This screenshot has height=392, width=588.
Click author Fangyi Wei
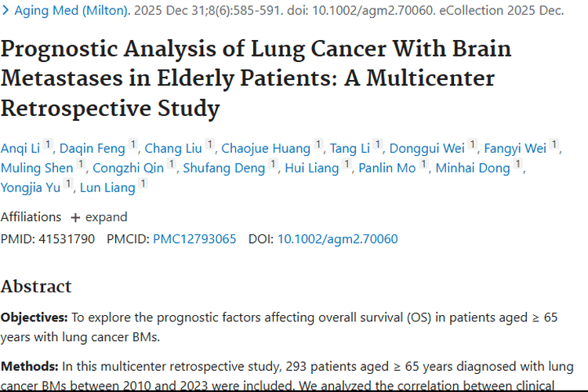[515, 149]
